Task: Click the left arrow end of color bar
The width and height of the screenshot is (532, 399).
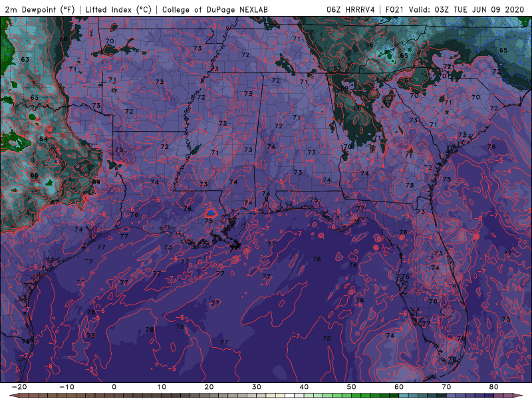Action: (x=13, y=396)
